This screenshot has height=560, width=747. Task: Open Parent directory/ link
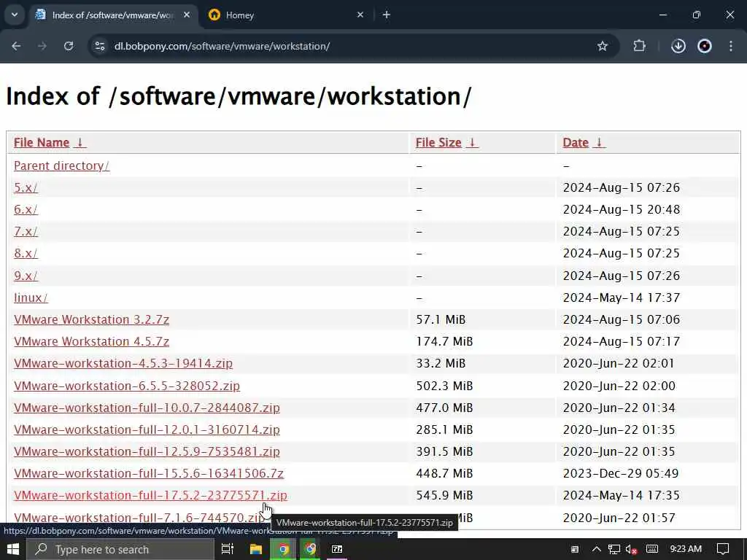(x=61, y=166)
